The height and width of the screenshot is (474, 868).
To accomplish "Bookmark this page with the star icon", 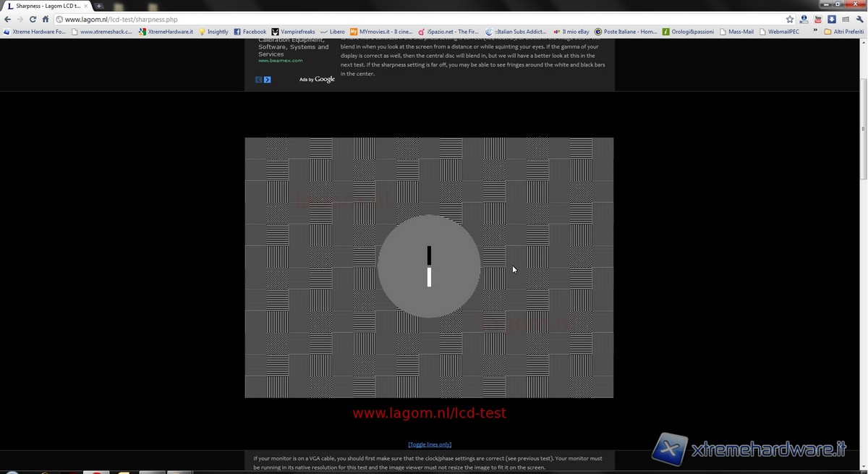I will click(790, 20).
